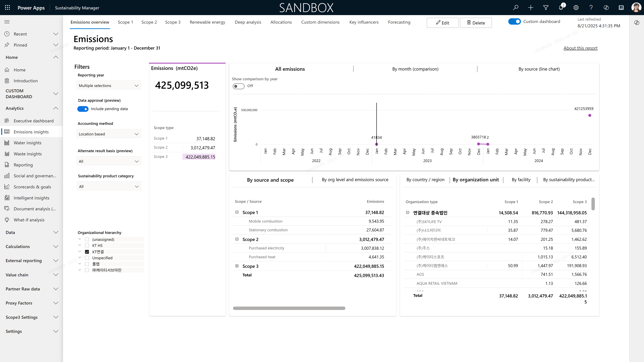Switch to the Renewable energy tab
This screenshot has height=362, width=644.
pyautogui.click(x=207, y=22)
